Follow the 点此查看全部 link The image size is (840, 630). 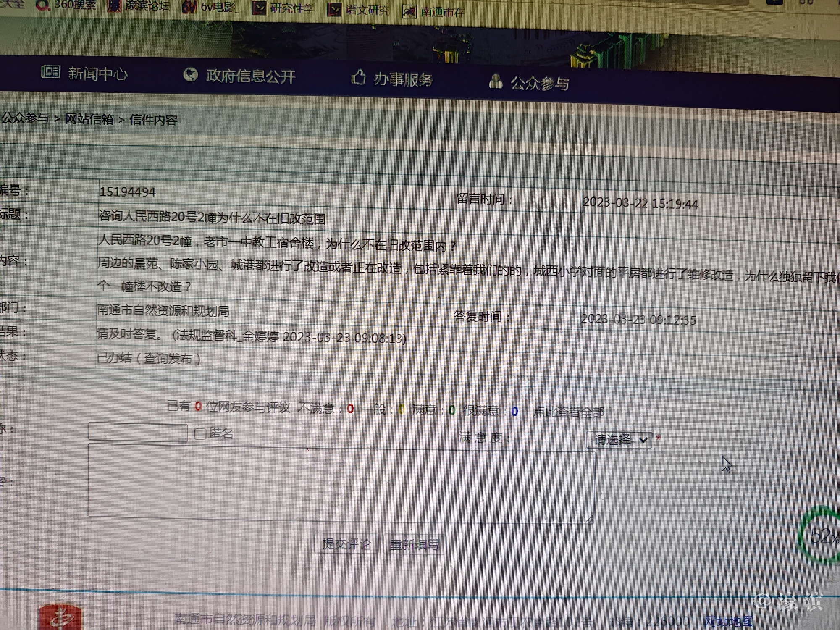[x=568, y=412]
